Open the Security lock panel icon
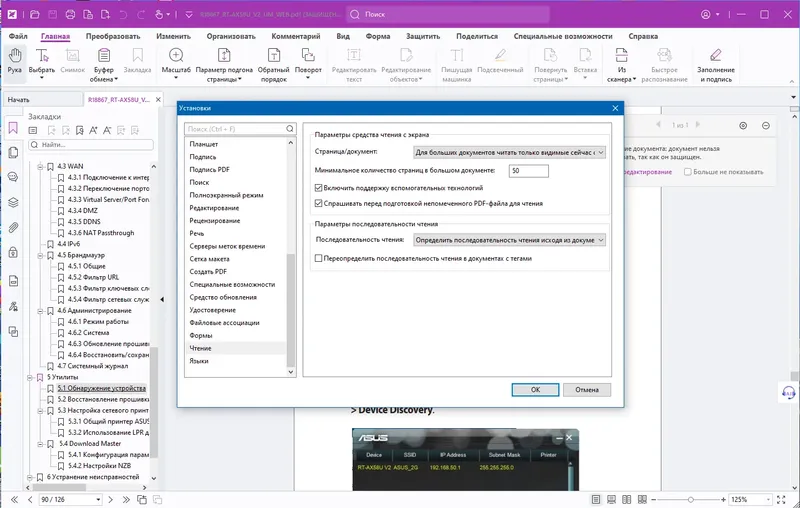 (x=13, y=252)
